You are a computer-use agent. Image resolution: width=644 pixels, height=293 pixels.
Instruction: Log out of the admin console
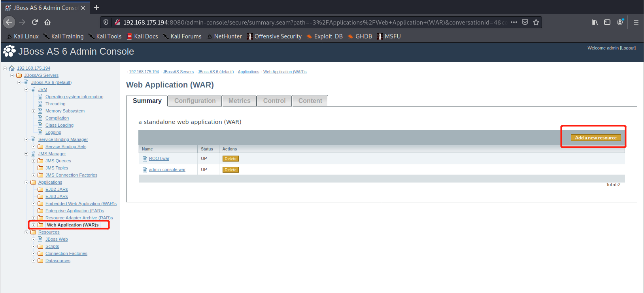[628, 48]
